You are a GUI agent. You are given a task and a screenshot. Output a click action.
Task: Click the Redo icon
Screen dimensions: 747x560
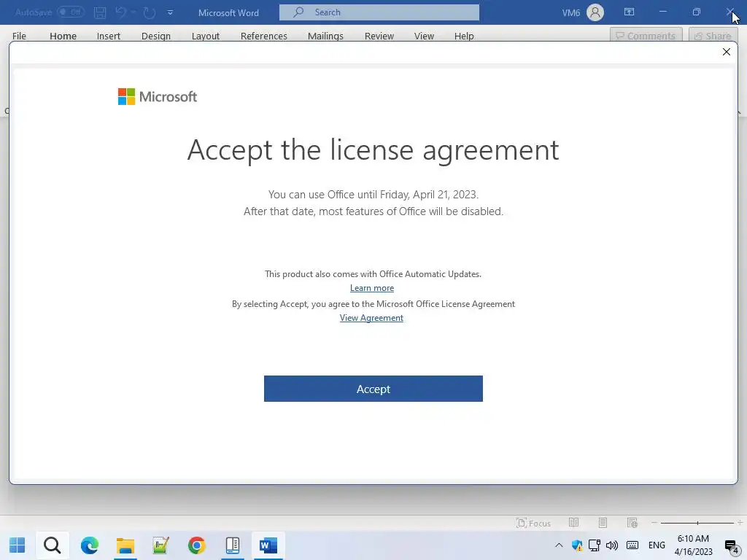click(150, 12)
